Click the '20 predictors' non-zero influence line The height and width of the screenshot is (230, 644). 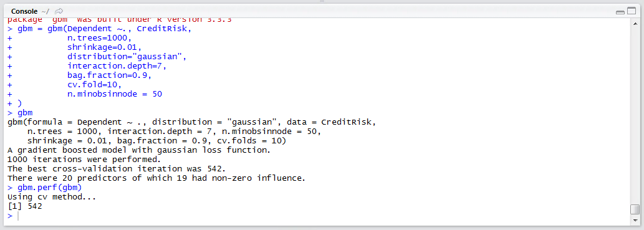click(x=156, y=178)
